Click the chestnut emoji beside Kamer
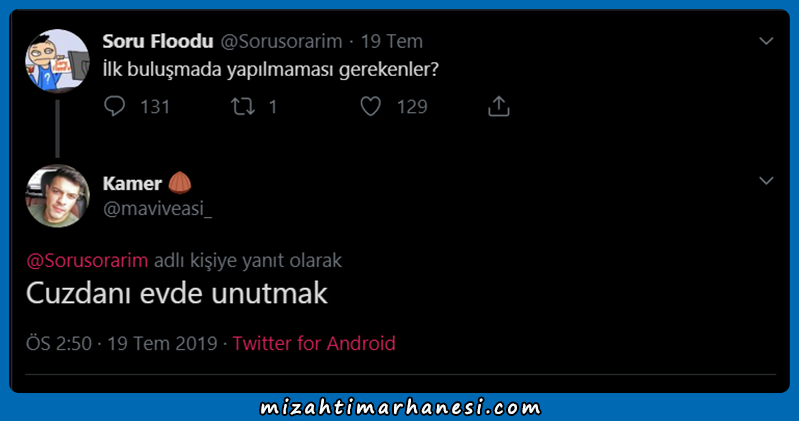Image resolution: width=799 pixels, height=421 pixels. 180,182
